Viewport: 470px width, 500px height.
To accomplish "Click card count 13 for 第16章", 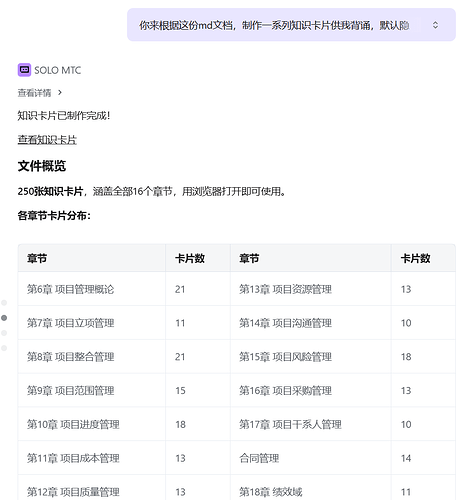I will click(406, 391).
